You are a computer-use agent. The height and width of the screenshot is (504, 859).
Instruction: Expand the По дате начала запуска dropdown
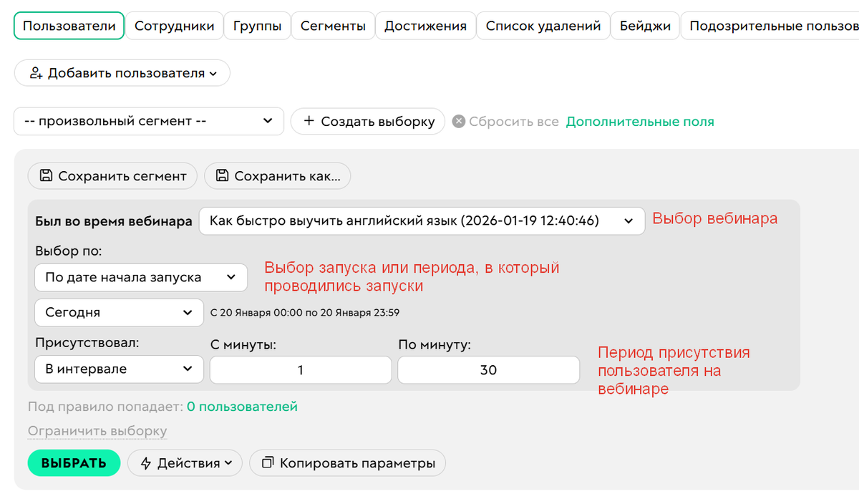pyautogui.click(x=140, y=277)
